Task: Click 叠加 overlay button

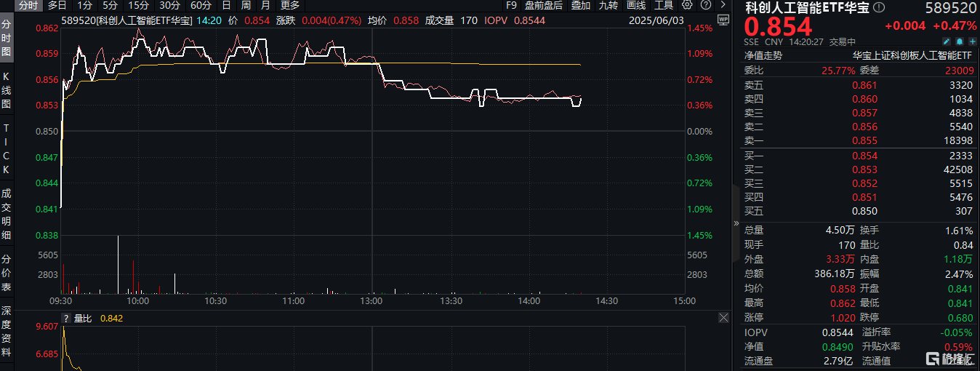Action: coord(581,5)
